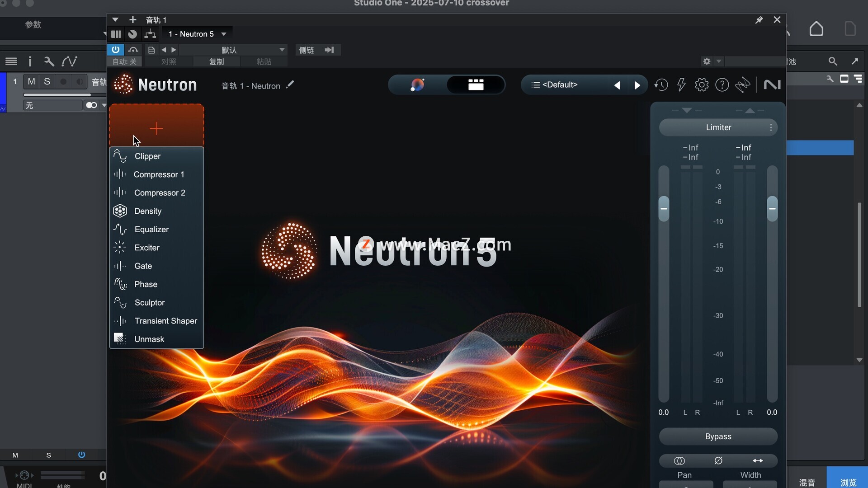The height and width of the screenshot is (488, 868).
Task: Pin the plugin window
Action: 759,20
